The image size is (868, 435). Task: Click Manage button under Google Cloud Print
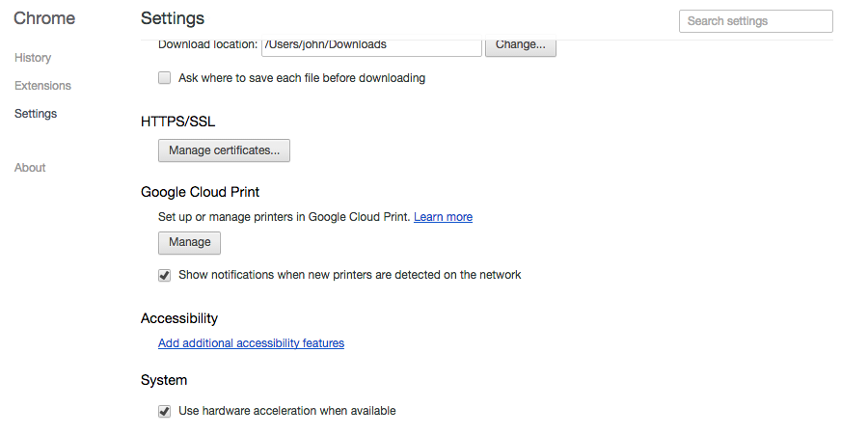coord(189,242)
